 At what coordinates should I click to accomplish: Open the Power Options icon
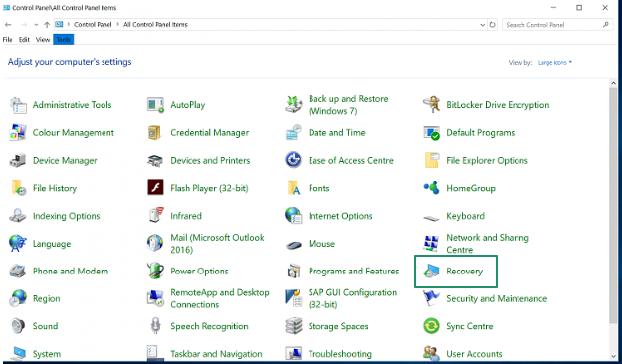(155, 271)
